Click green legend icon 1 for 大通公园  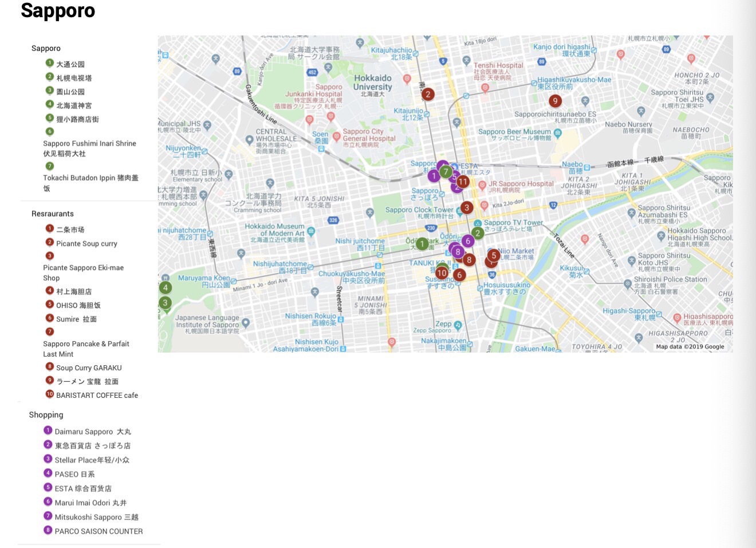(x=50, y=63)
